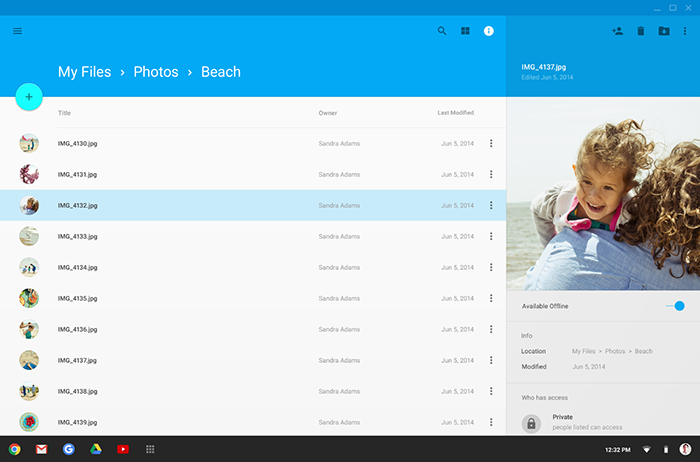The width and height of the screenshot is (700, 462).
Task: Click the add person share icon
Action: pos(617,31)
